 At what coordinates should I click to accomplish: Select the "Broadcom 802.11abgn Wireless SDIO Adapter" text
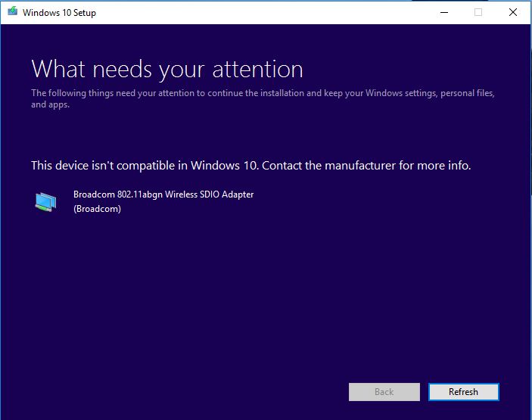pyautogui.click(x=163, y=194)
